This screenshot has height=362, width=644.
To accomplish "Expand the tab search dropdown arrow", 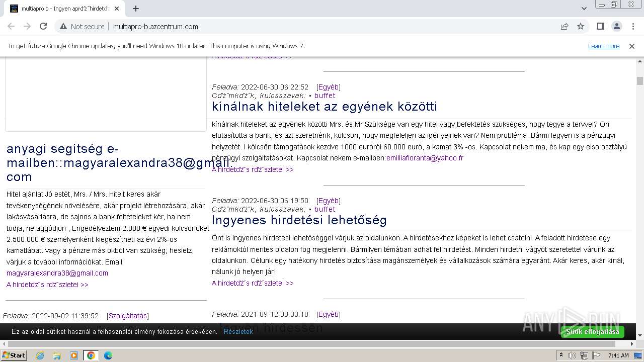I will [584, 9].
